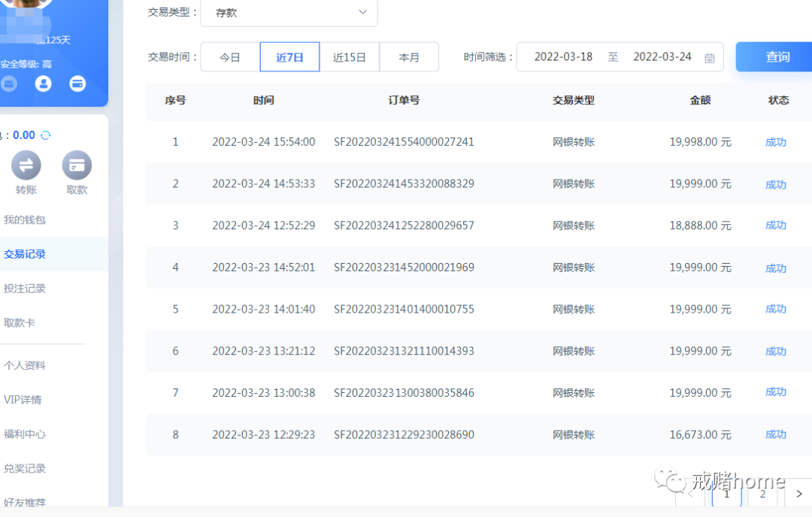The width and height of the screenshot is (812, 517).
Task: Click the 时间 column header
Action: pyautogui.click(x=264, y=101)
